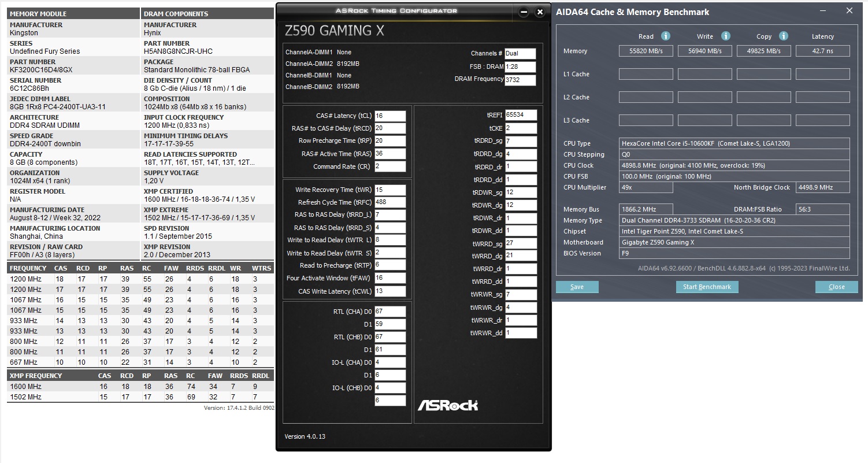Click the part number text KF3200C16D4/8GX
Viewport: 868px width, 463px height.
click(x=41, y=70)
